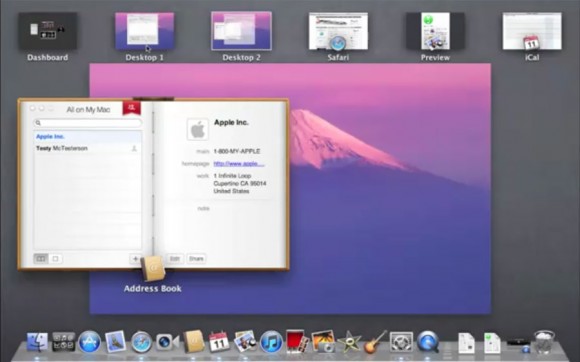Open the apple.com homepage link

pyautogui.click(x=239, y=163)
